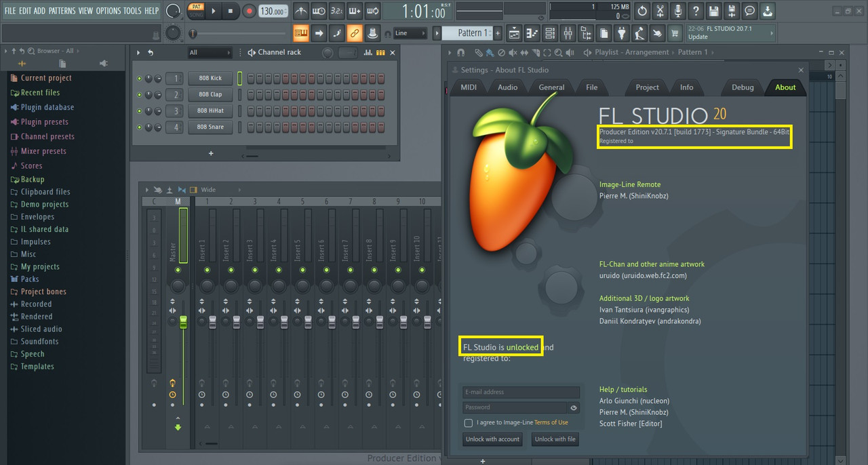Mute the 808 Clap channel

pos(140,95)
